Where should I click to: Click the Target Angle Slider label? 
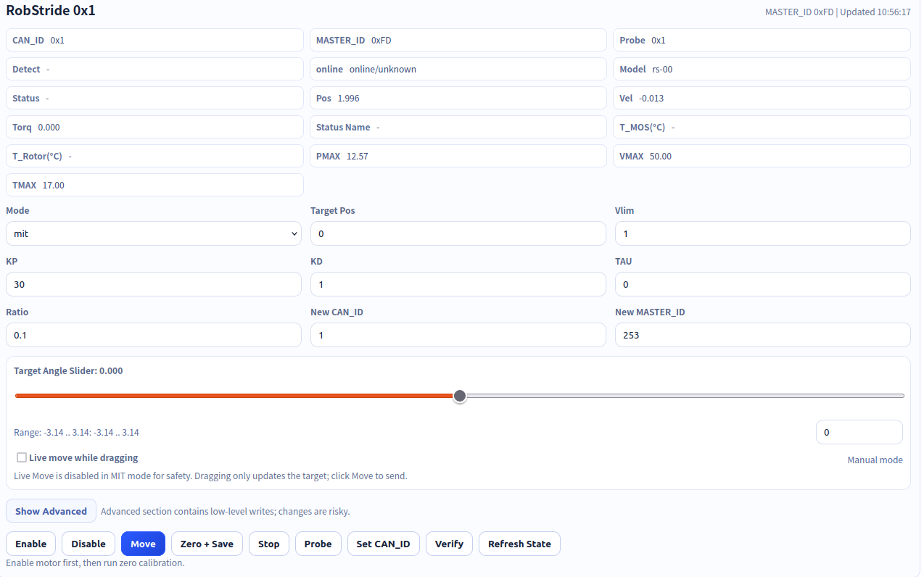pyautogui.click(x=68, y=370)
